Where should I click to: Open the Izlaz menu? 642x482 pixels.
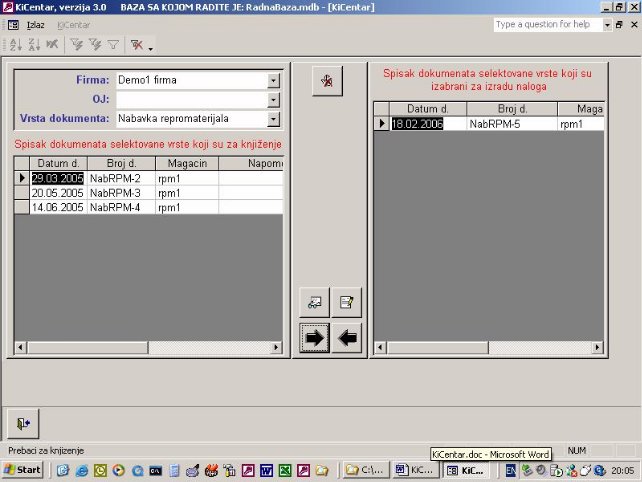point(36,24)
